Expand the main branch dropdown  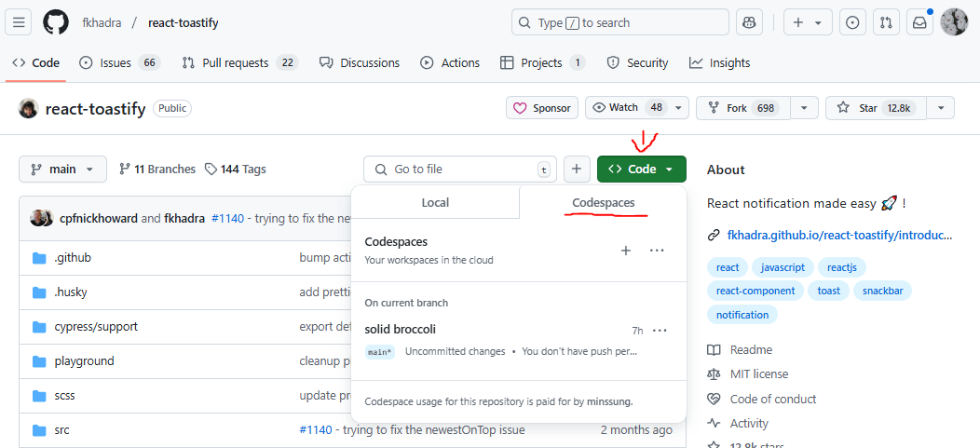point(62,170)
